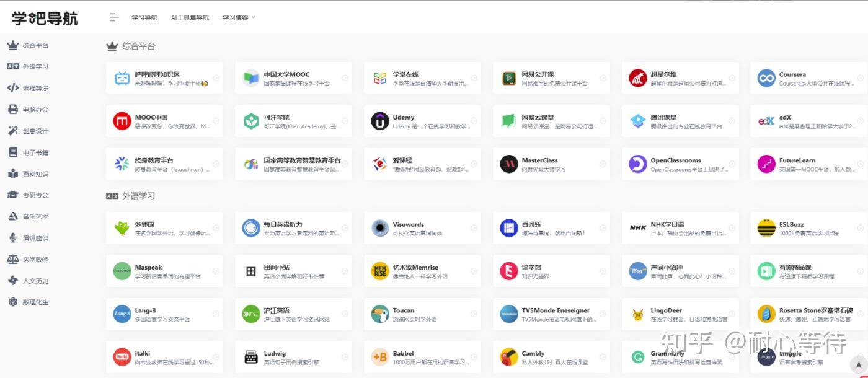
Task: Click the arrow on the 哔哩哔哩知识区 card
Action: point(216,78)
